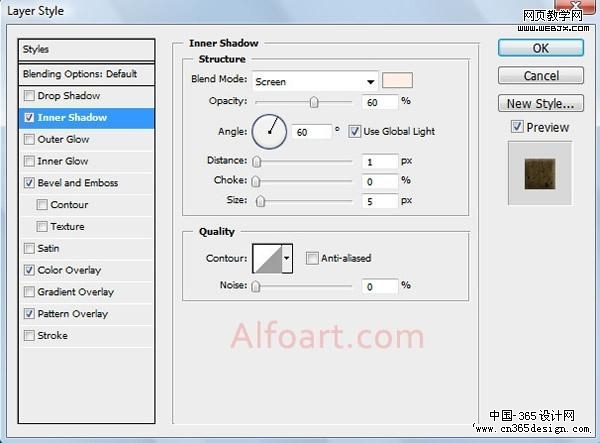Viewport: 600px width, 443px height.
Task: Uncheck the Inner Shadow checkbox
Action: tap(29, 117)
